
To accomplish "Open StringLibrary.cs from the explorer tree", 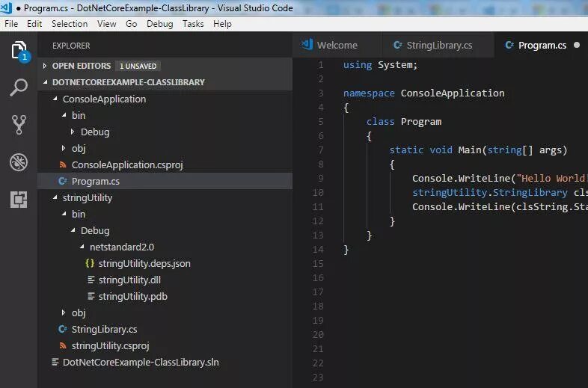I will pyautogui.click(x=165, y=329).
